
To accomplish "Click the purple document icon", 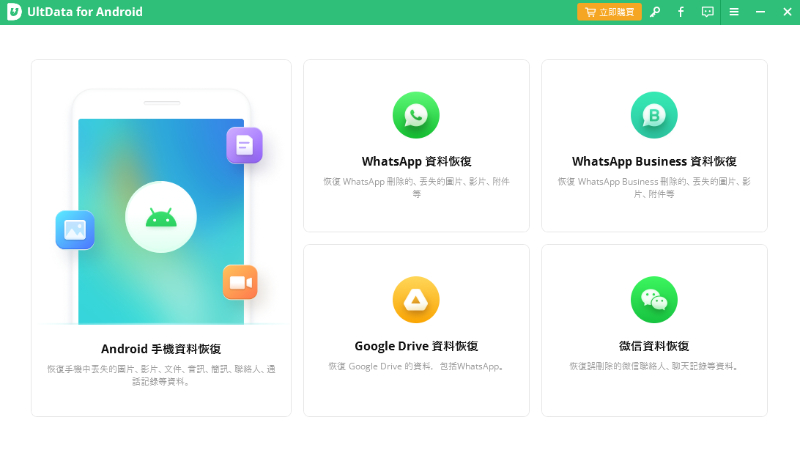I will click(244, 146).
